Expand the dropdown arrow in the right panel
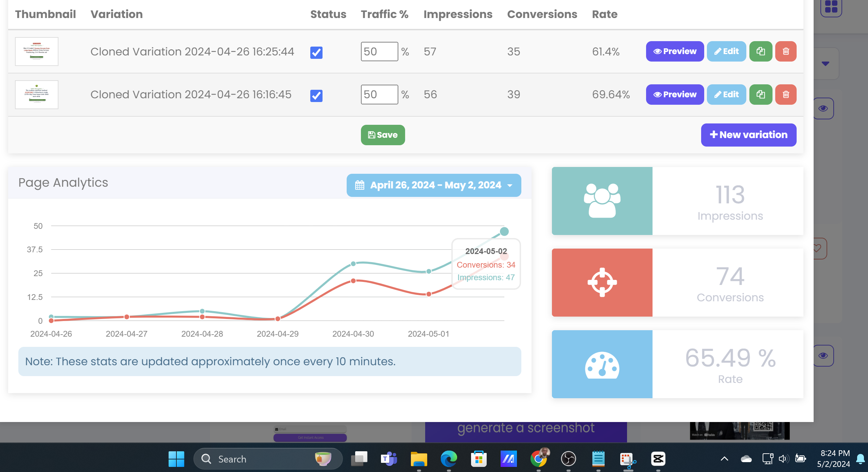 (x=826, y=64)
